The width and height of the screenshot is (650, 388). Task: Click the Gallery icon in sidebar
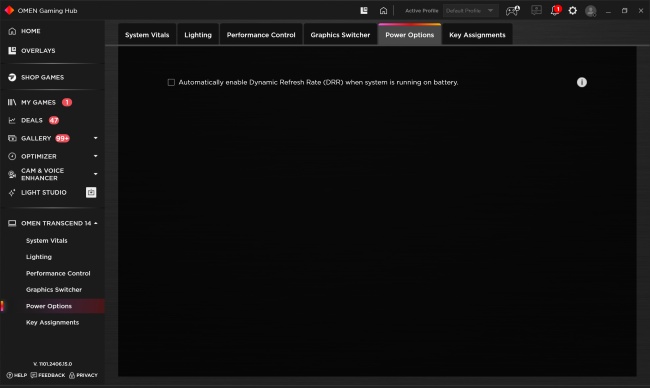point(12,138)
